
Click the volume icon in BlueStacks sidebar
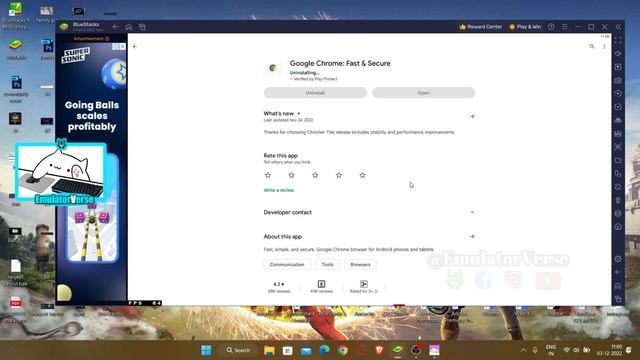[618, 53]
